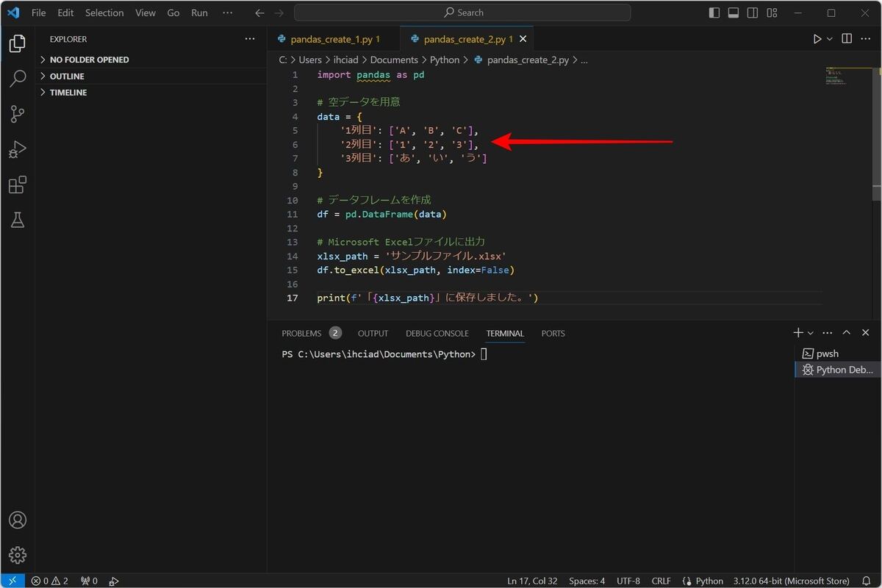Open the File menu

click(x=38, y=12)
